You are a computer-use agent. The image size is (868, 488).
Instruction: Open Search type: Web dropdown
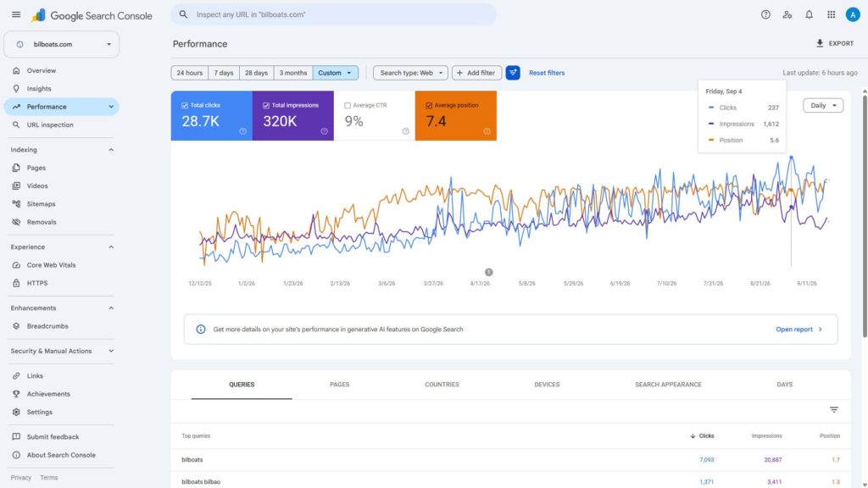coord(410,73)
